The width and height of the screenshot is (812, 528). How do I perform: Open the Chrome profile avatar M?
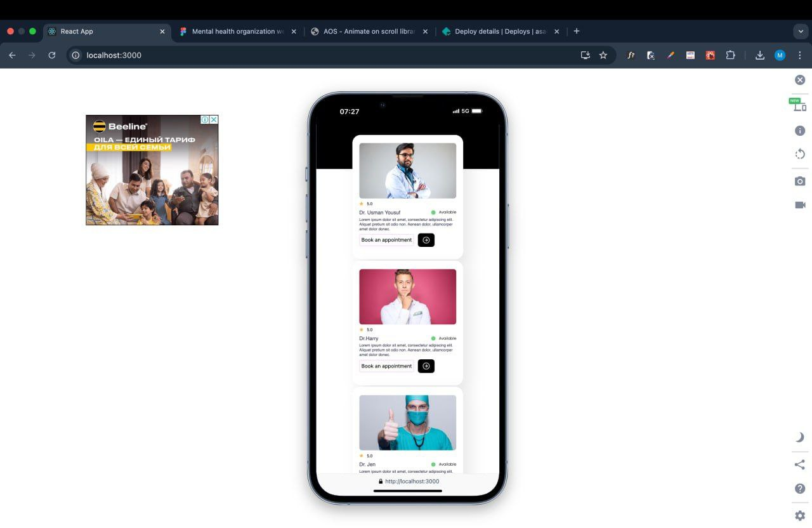coord(780,55)
